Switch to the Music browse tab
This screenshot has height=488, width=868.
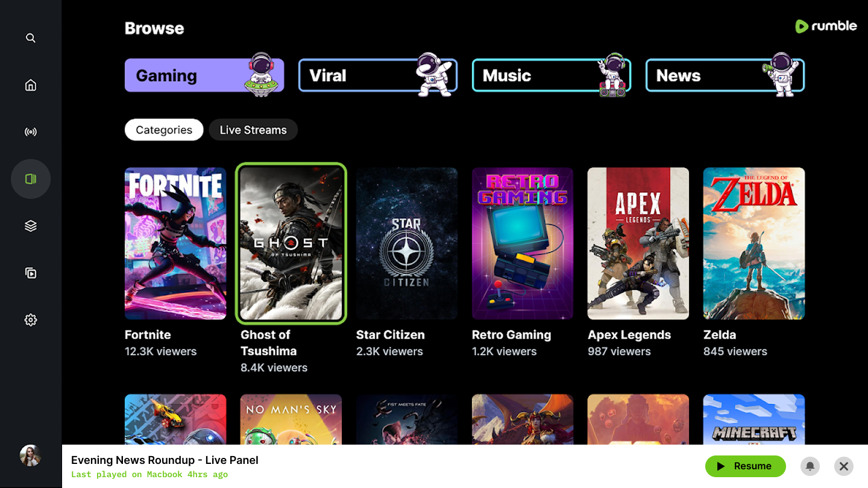pos(552,75)
